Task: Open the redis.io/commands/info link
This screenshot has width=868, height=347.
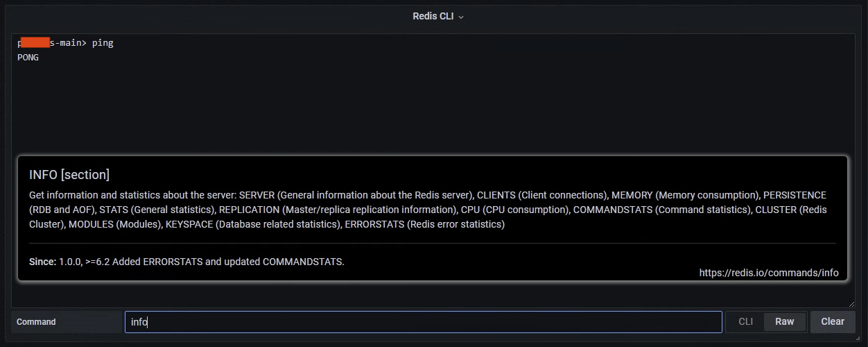Action: (x=769, y=273)
